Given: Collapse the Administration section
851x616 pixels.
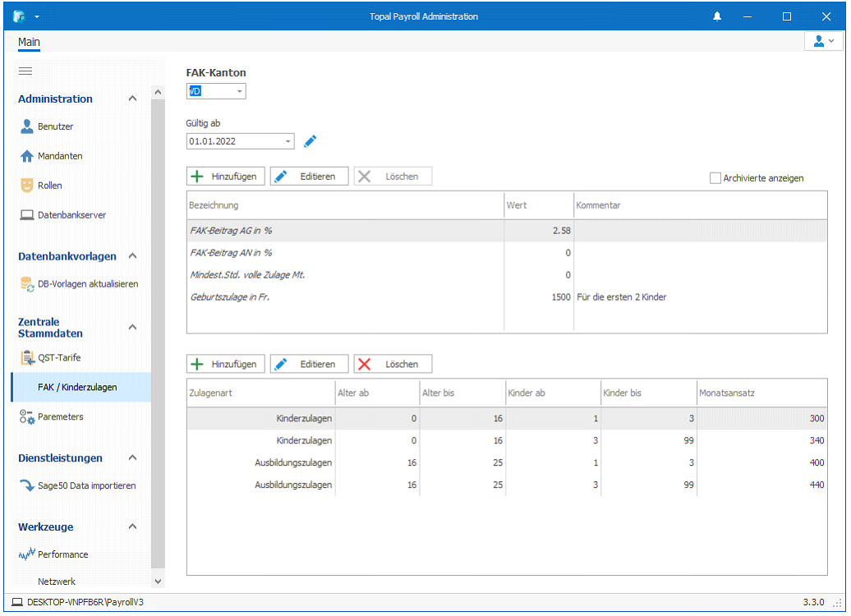Looking at the screenshot, I should (x=132, y=99).
